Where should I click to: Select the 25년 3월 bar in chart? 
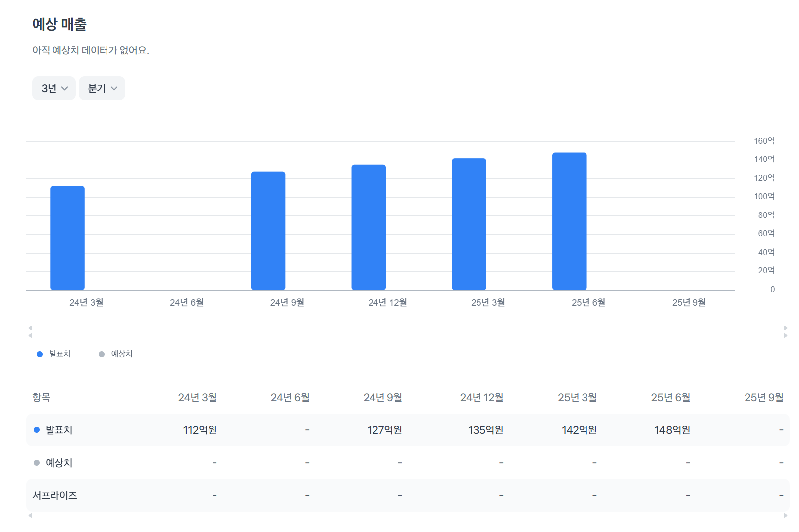coord(469,224)
